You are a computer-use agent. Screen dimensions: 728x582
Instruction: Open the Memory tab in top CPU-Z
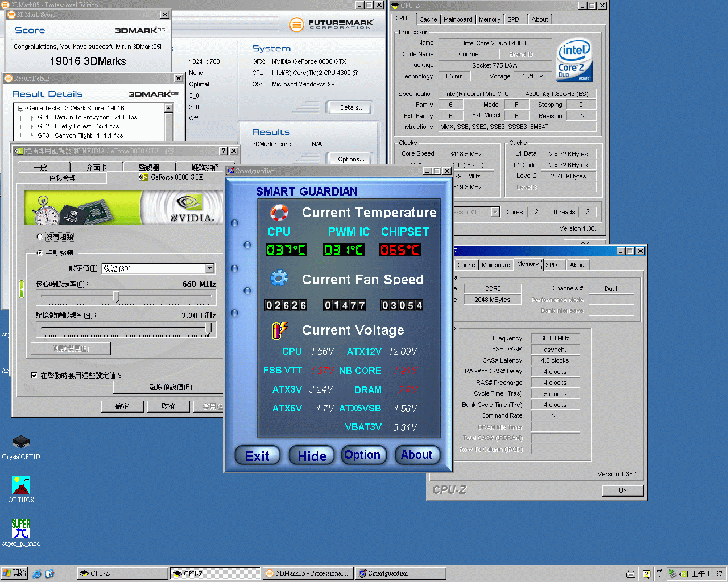coord(490,19)
